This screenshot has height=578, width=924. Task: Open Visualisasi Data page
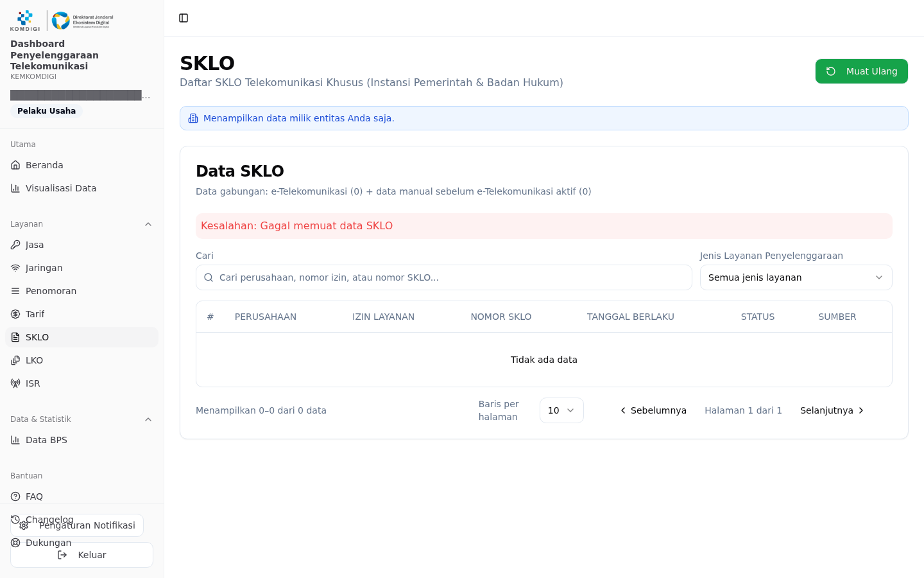[x=81, y=188]
